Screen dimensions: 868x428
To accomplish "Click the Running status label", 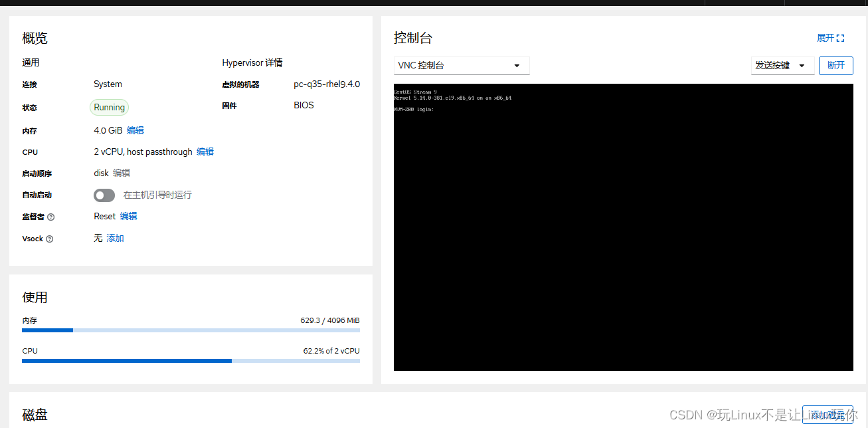I will click(110, 107).
